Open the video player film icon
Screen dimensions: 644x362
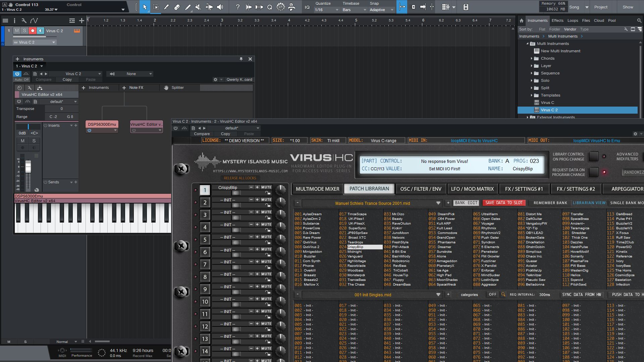tap(466, 7)
